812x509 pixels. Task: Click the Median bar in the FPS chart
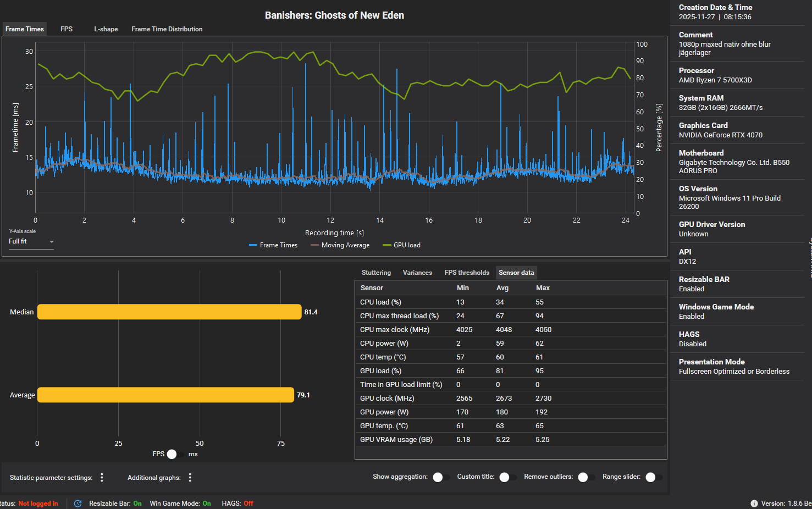[x=169, y=312]
